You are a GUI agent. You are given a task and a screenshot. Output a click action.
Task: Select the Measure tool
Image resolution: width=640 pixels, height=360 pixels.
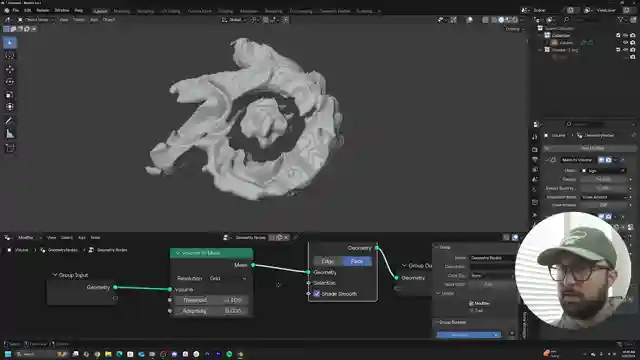coord(10,134)
